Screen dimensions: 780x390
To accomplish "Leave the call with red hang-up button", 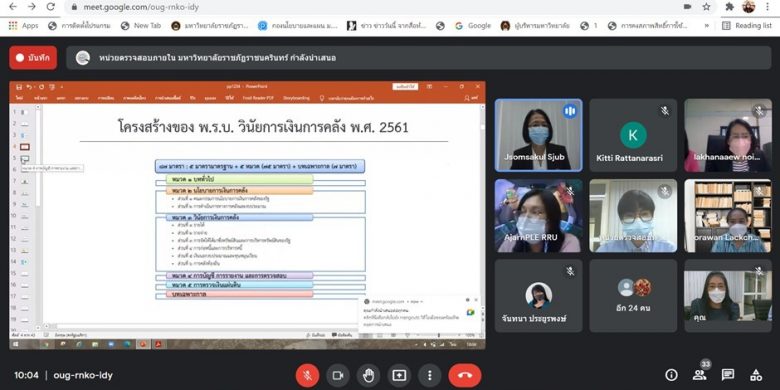I will coord(465,376).
